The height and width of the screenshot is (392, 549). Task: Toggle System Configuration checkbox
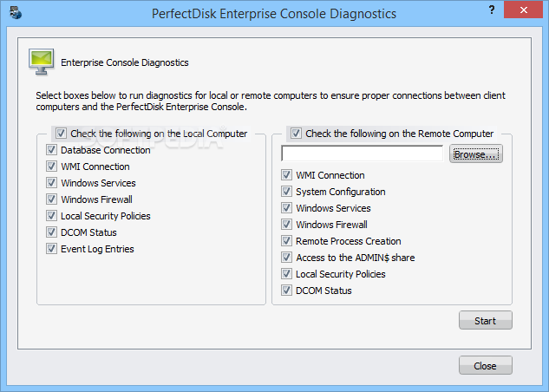click(286, 192)
